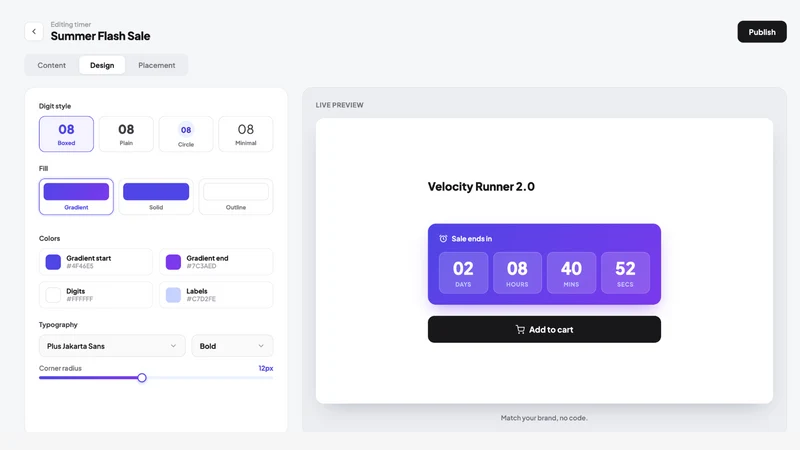
Task: Click the Digits white color swatch
Action: click(x=53, y=295)
